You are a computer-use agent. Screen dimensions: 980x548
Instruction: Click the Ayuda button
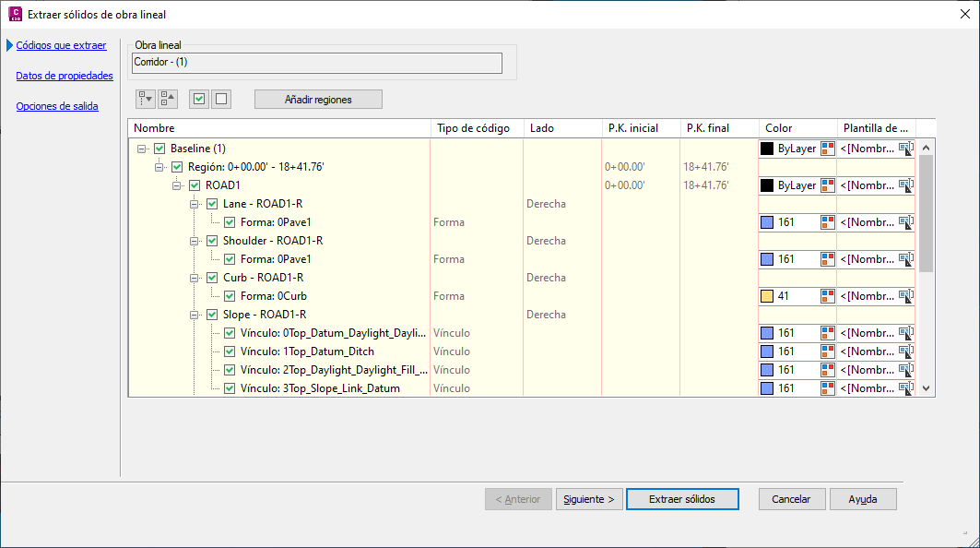pos(863,499)
